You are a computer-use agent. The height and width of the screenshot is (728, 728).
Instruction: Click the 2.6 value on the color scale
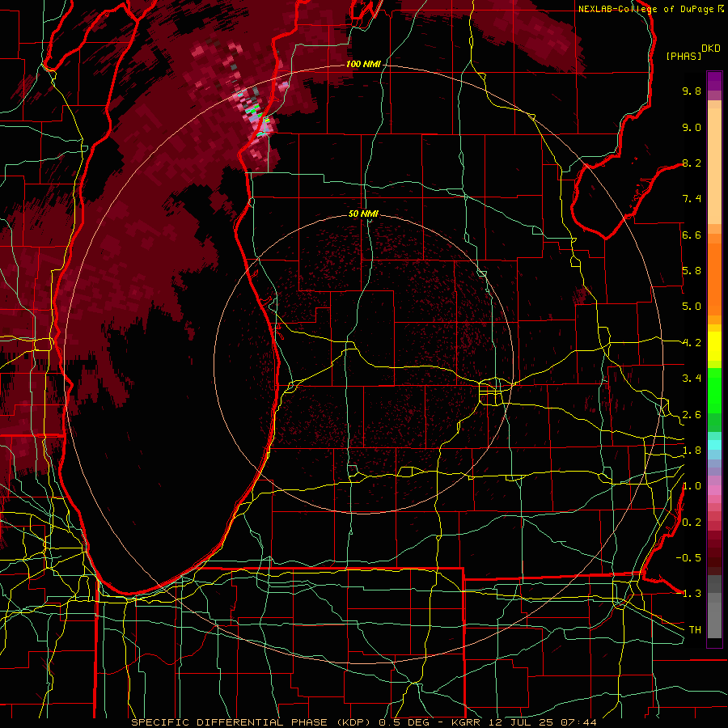(692, 415)
